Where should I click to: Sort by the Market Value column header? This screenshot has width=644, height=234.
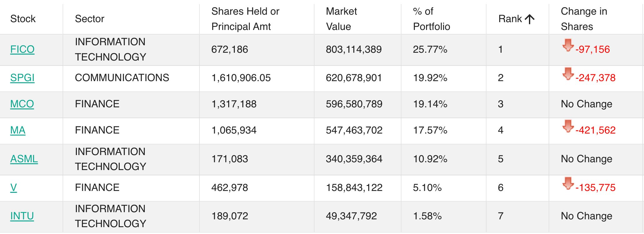pos(341,19)
